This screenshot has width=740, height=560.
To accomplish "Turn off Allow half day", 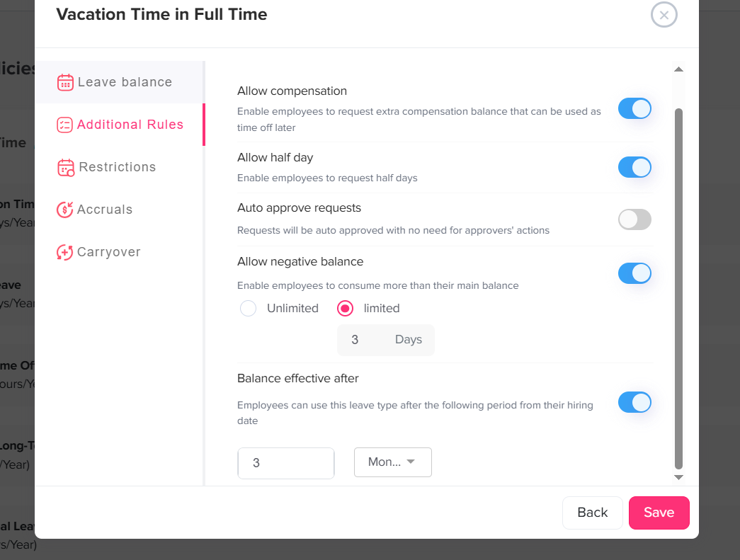I will coord(634,167).
